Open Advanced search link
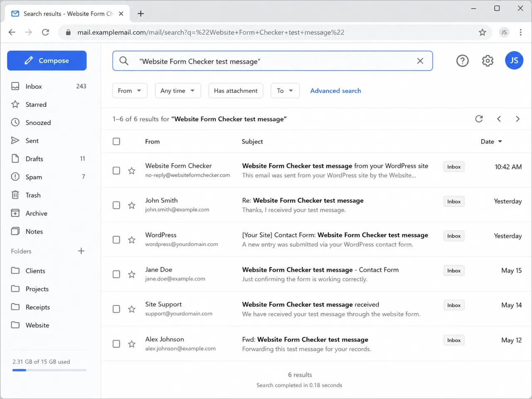Image resolution: width=532 pixels, height=399 pixels. click(x=335, y=91)
